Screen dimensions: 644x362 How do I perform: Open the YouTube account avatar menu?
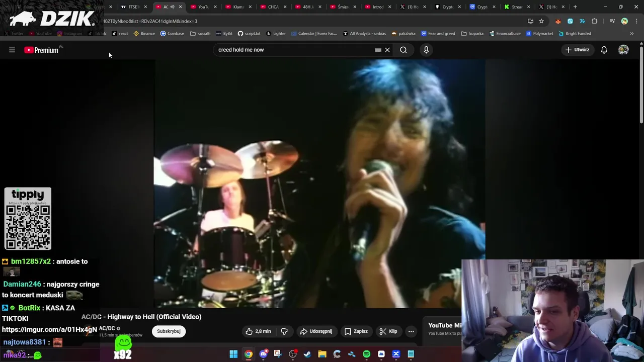point(623,50)
